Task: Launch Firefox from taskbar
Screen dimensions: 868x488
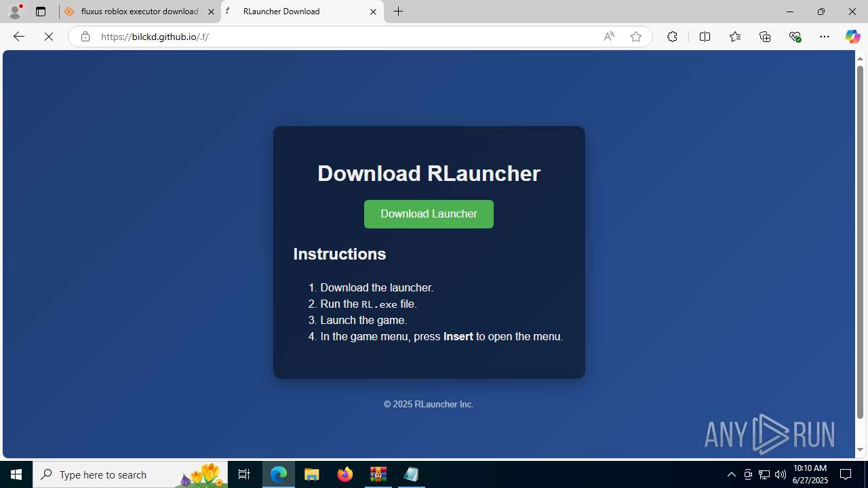Action: pos(345,474)
